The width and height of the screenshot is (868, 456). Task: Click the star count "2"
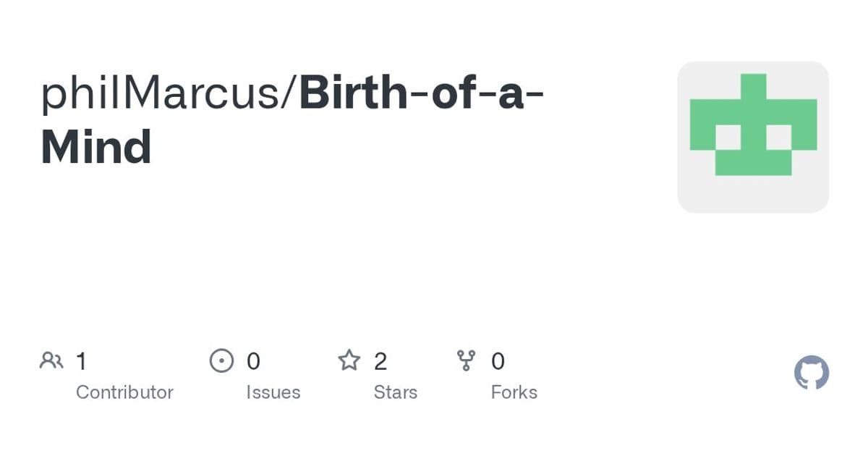coord(380,360)
